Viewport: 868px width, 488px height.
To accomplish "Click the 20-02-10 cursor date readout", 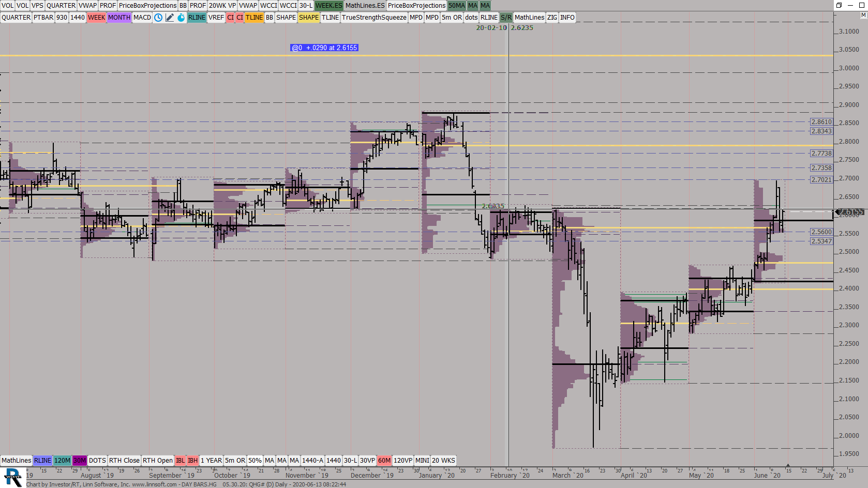I will (x=491, y=28).
